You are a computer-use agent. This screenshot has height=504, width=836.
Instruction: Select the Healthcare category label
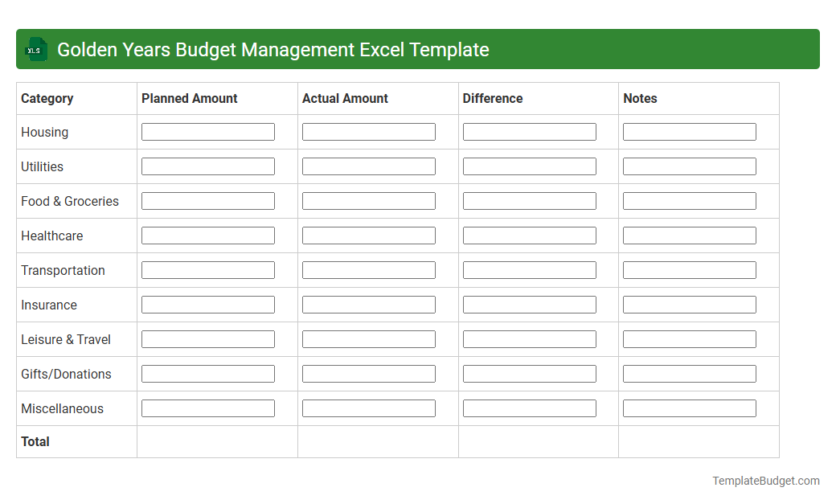click(51, 236)
